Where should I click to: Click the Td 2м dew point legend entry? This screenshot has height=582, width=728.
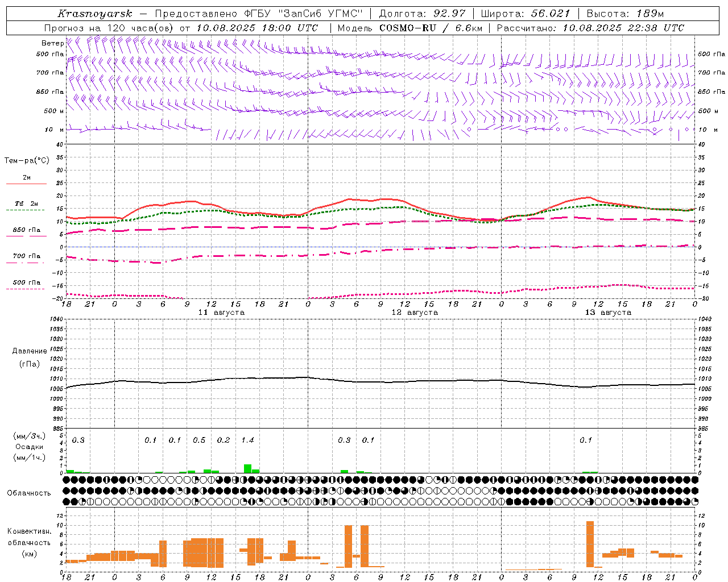click(26, 203)
